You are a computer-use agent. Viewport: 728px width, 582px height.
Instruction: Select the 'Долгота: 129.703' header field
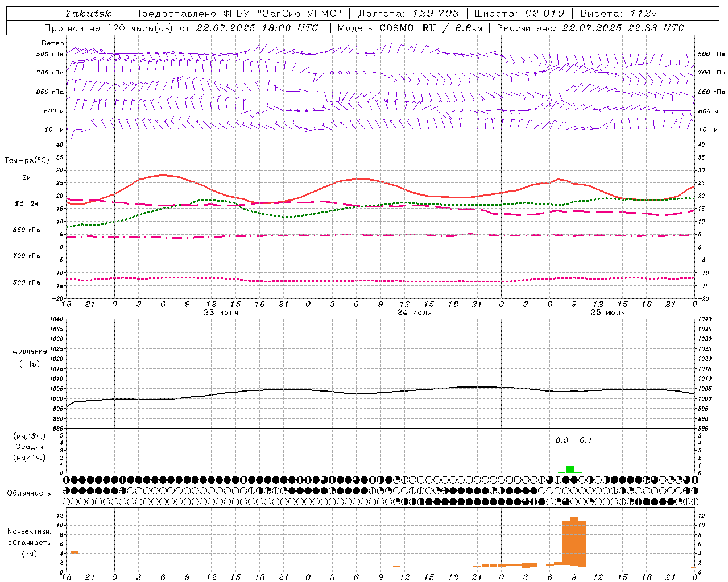pos(408,13)
